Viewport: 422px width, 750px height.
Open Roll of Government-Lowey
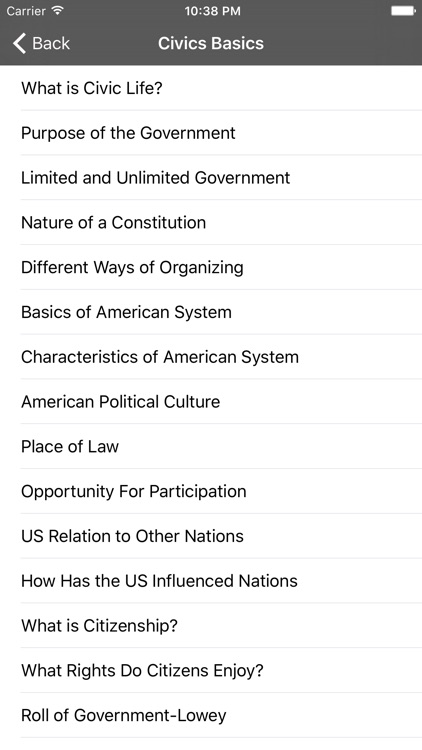coord(211,716)
